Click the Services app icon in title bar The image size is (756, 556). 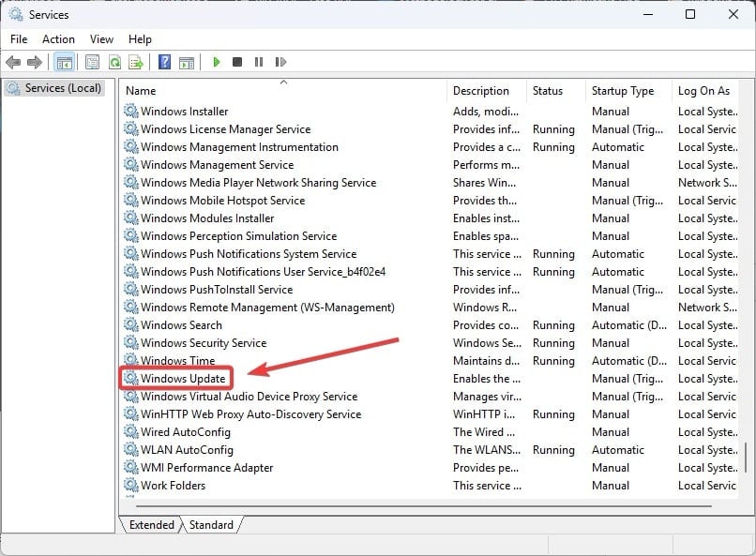(15, 14)
